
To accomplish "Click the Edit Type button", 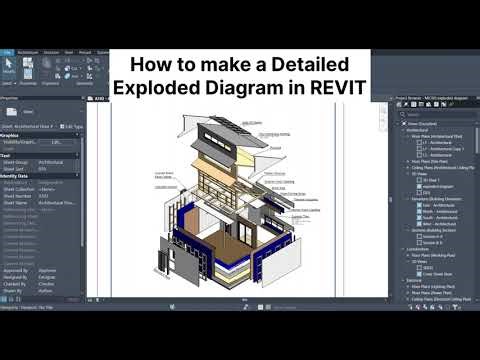I will [x=71, y=127].
